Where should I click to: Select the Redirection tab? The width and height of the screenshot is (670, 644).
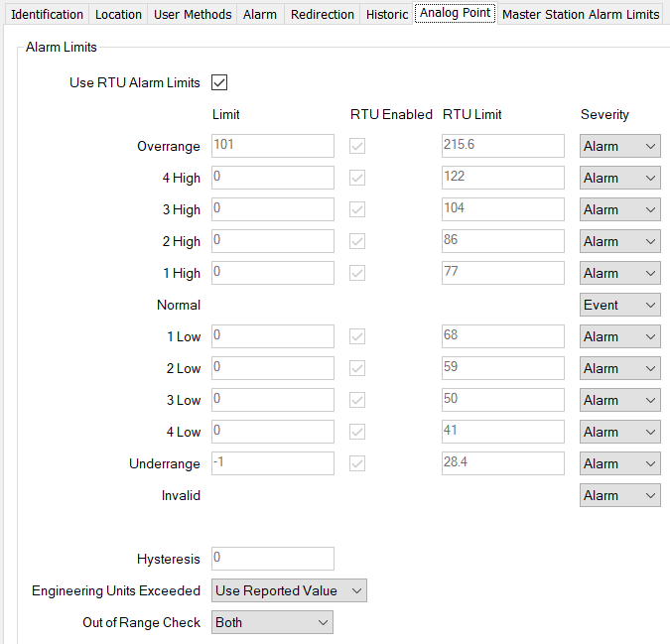coord(322,14)
